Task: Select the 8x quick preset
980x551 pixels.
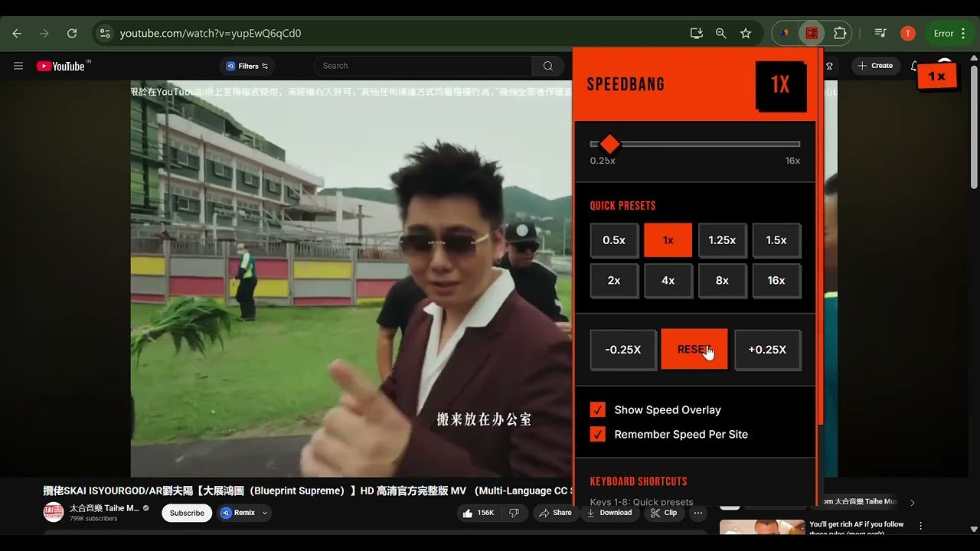Action: [722, 281]
